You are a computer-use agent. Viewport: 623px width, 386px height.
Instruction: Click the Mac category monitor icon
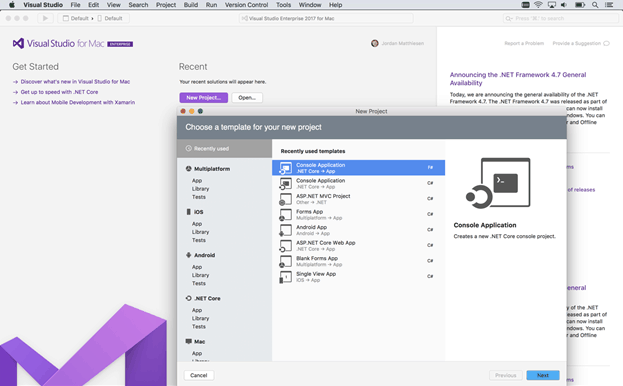(x=188, y=342)
